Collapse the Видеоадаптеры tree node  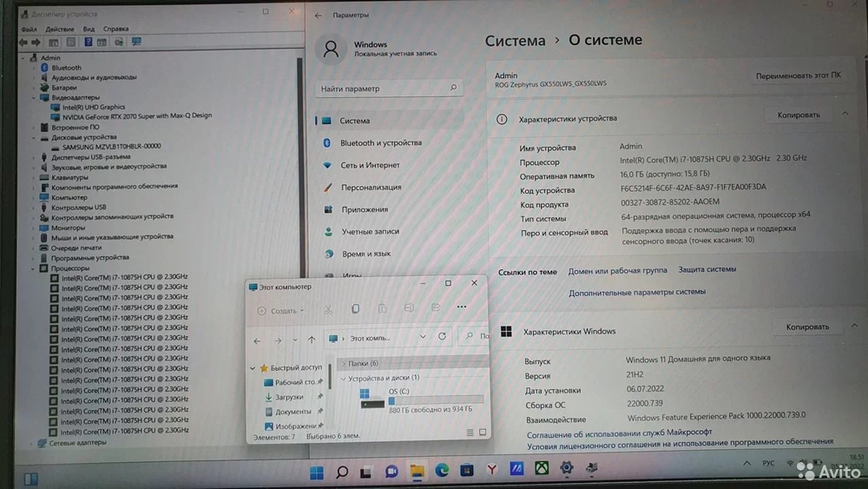click(x=33, y=97)
